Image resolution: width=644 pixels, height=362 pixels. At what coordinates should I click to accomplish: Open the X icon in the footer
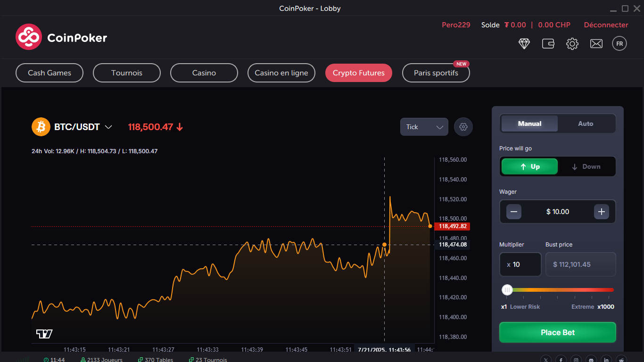point(545,359)
